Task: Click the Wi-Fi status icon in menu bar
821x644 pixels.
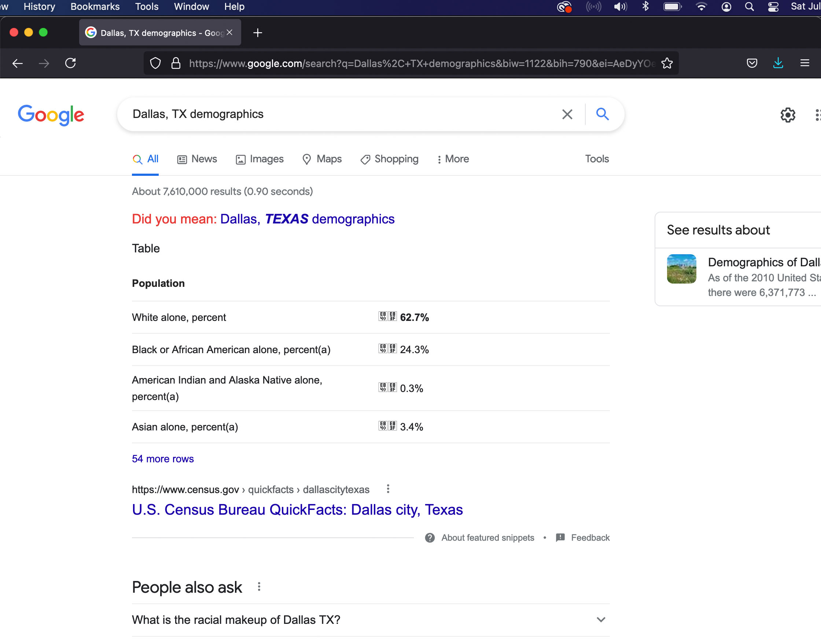Action: [701, 7]
